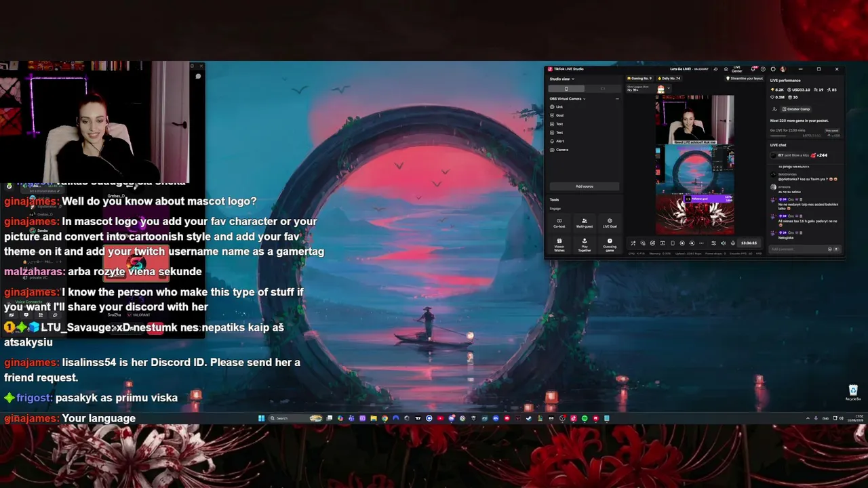Select the Alert source
Image resolution: width=868 pixels, height=488 pixels.
pyautogui.click(x=557, y=141)
